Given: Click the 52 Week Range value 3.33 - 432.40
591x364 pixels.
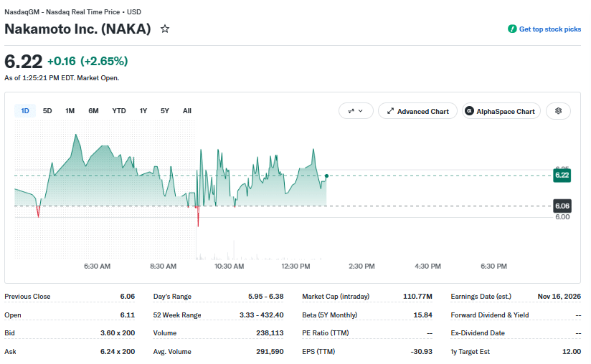Looking at the screenshot, I should pyautogui.click(x=262, y=315).
